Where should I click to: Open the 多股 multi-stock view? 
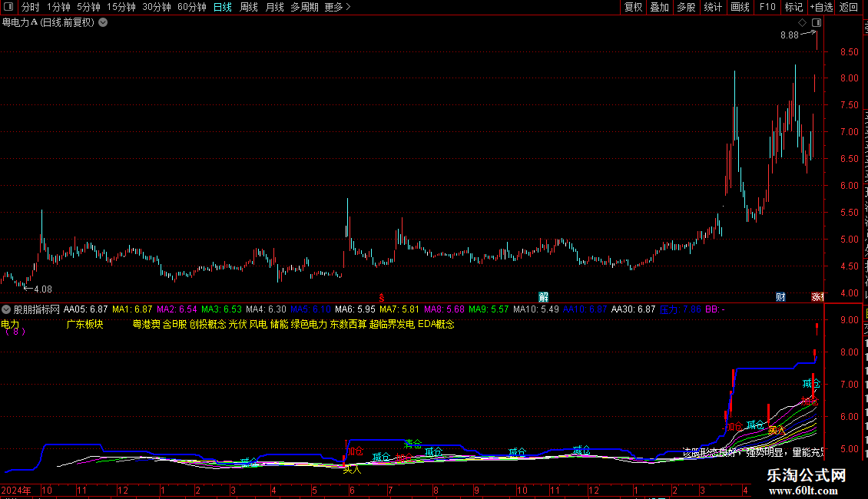(686, 7)
